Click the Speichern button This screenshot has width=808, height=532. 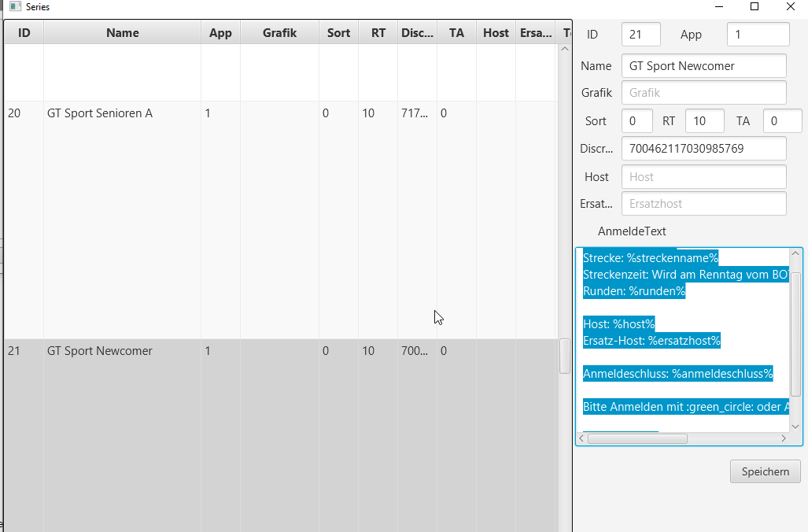765,471
